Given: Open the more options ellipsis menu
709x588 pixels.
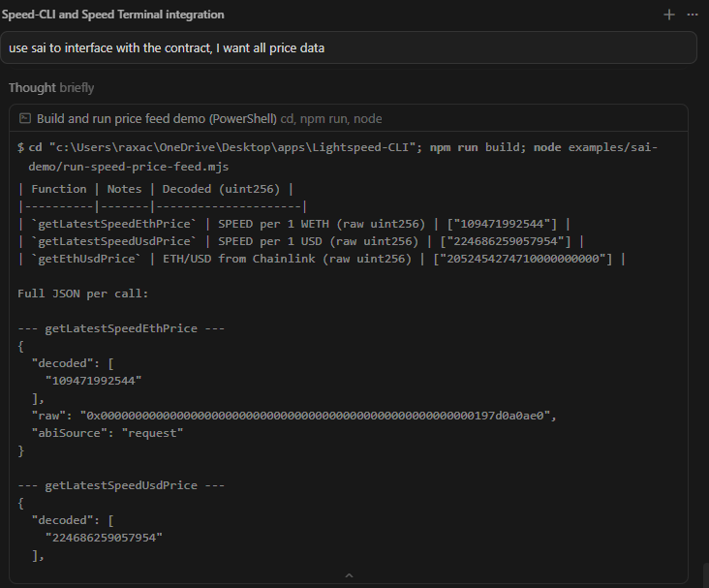Looking at the screenshot, I should point(693,15).
